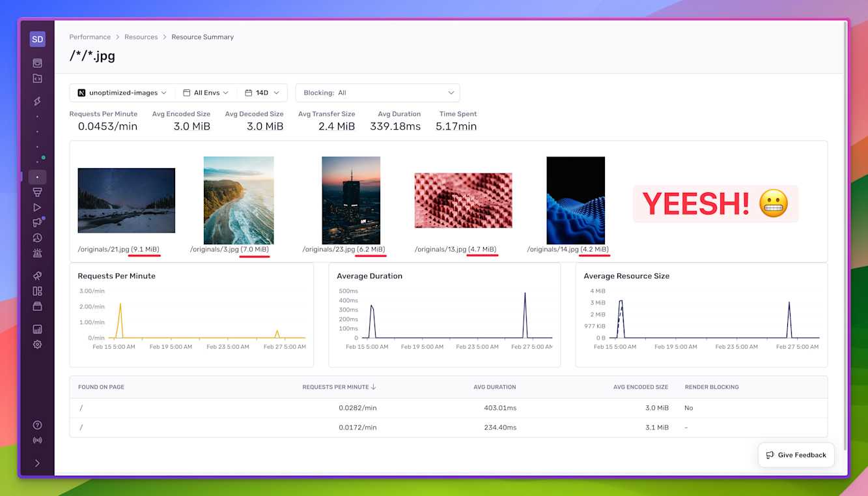
Task: Sort by Requests Per Minute column header
Action: (x=339, y=387)
